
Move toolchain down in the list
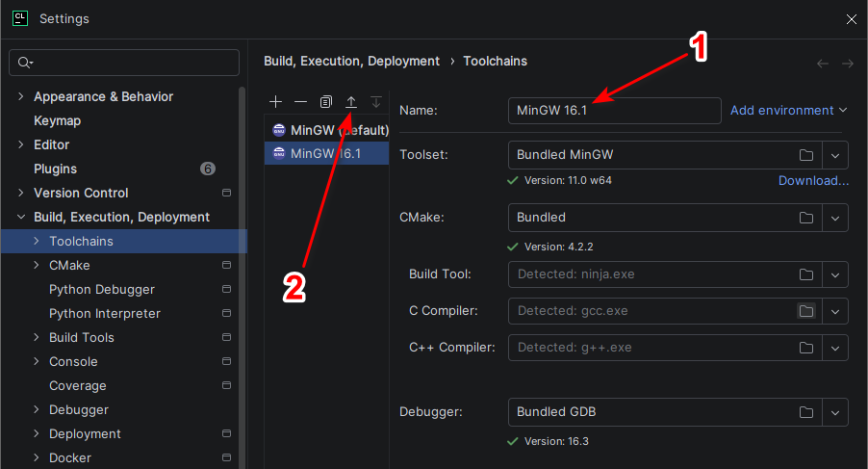[x=376, y=102]
